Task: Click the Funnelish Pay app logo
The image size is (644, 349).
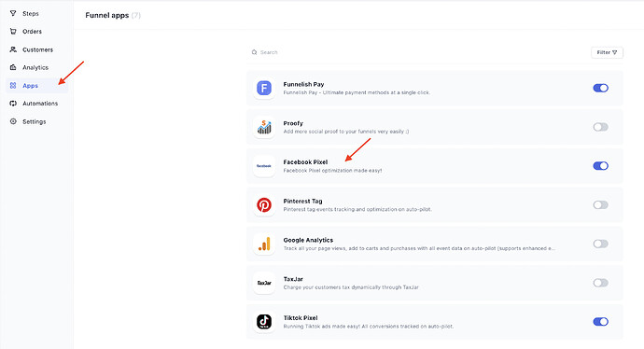Action: [264, 88]
